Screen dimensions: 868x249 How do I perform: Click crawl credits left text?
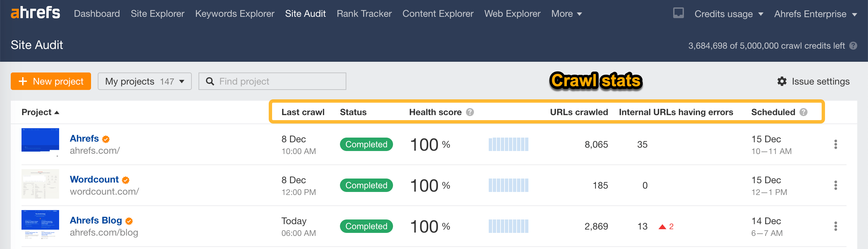tap(766, 46)
